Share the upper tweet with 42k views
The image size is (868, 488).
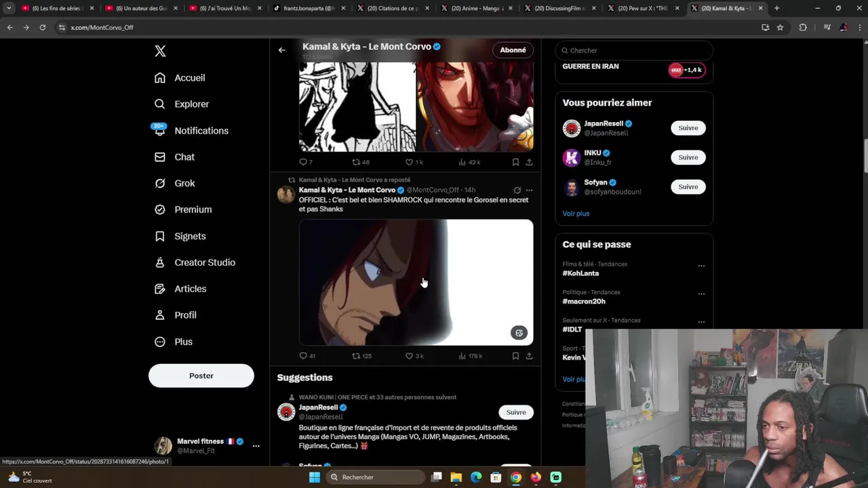tap(529, 162)
